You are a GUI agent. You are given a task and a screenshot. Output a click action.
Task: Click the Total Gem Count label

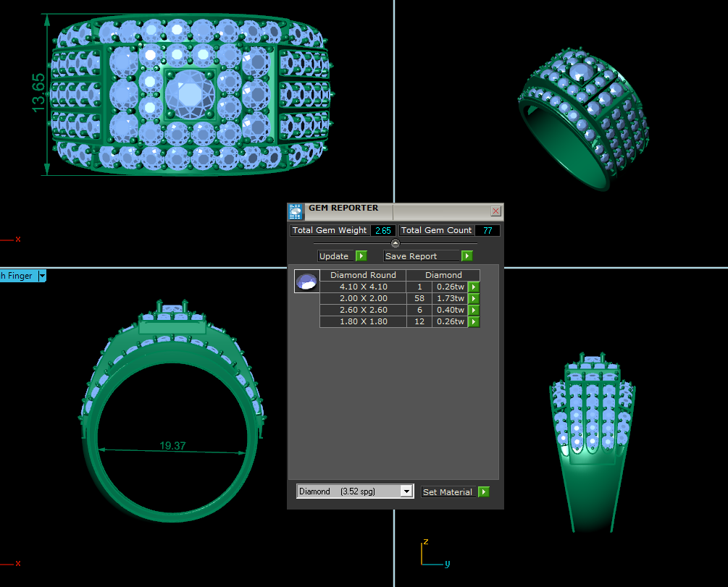tap(436, 231)
